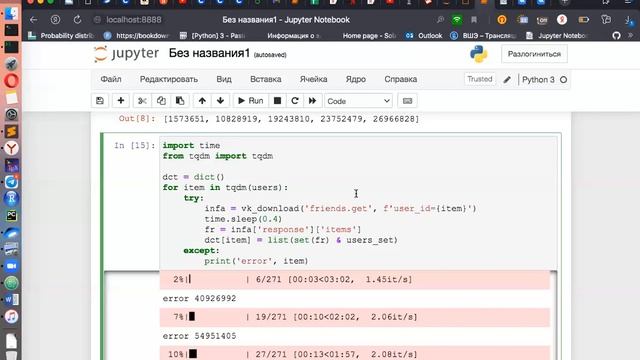Click the kernel idle circle indicator
640x360 pixels.
tap(564, 80)
